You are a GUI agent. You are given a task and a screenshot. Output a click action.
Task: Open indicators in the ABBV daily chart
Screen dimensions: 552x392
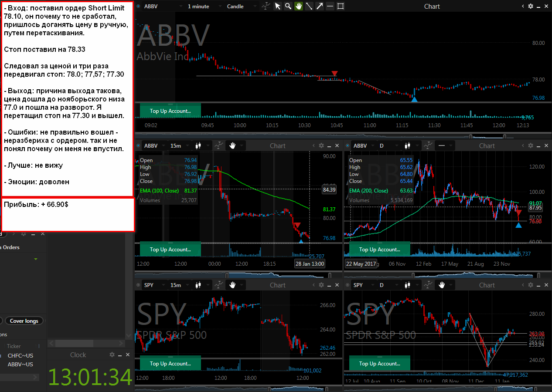click(429, 145)
